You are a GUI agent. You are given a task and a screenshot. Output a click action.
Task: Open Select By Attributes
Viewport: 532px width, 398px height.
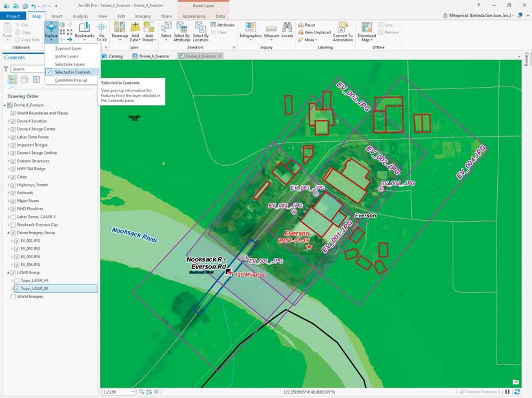pos(182,32)
